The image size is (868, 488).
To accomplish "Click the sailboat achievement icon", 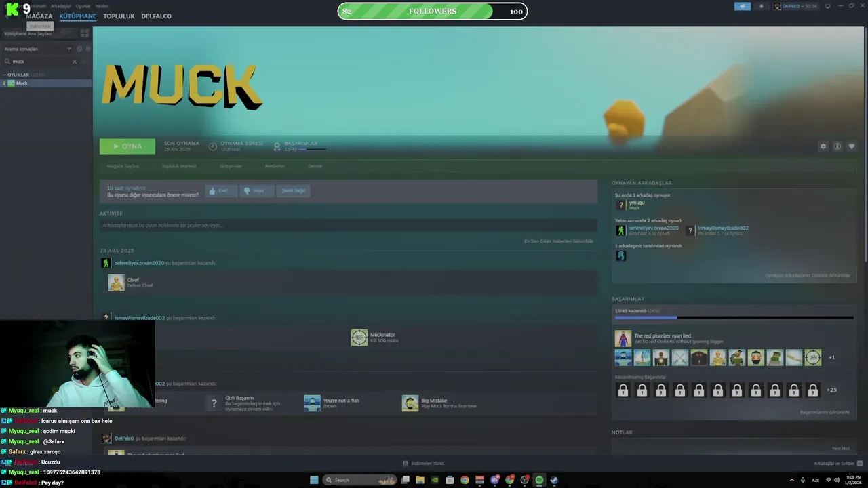I will click(642, 357).
